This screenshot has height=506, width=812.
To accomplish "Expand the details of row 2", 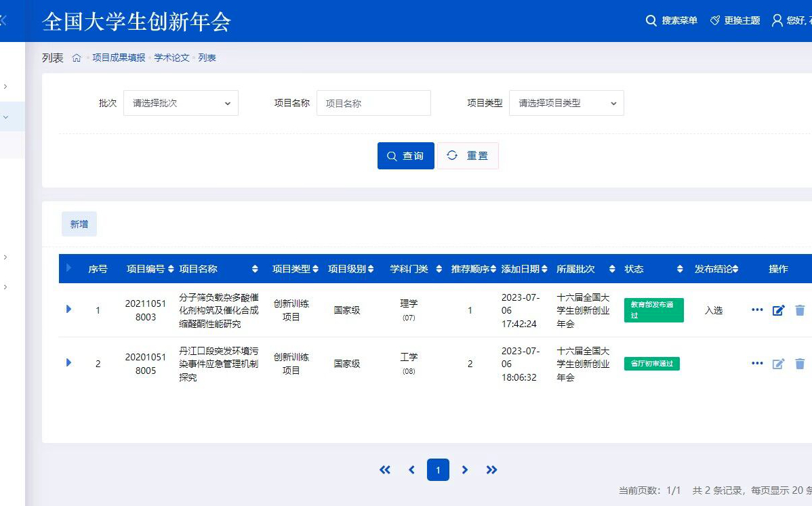I will point(68,362).
